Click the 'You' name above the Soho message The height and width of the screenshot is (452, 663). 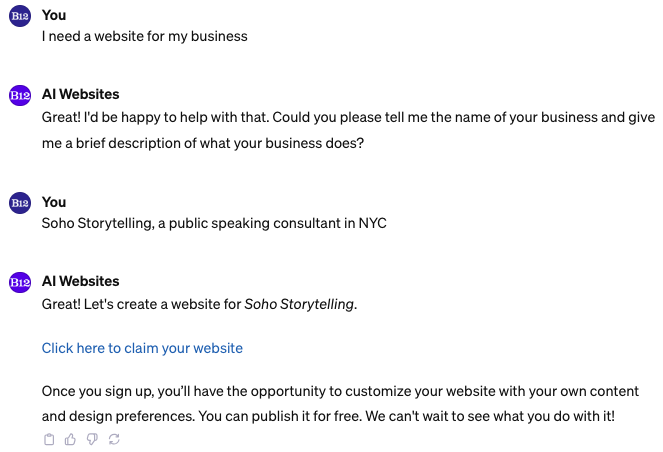(x=54, y=202)
